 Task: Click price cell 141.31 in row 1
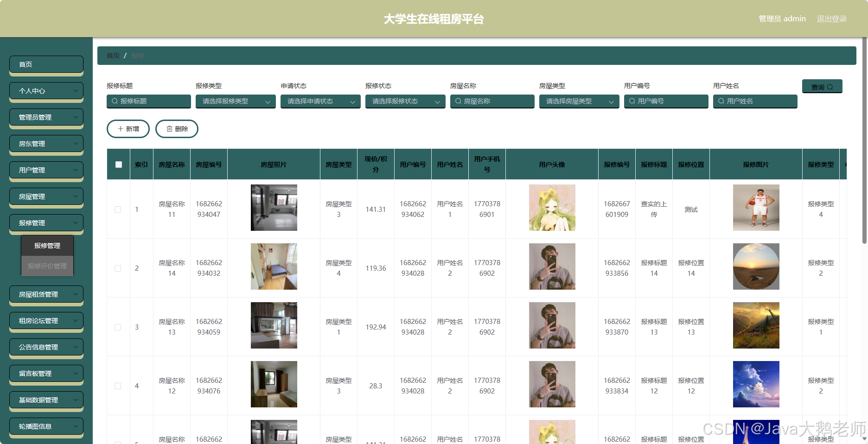(x=376, y=209)
